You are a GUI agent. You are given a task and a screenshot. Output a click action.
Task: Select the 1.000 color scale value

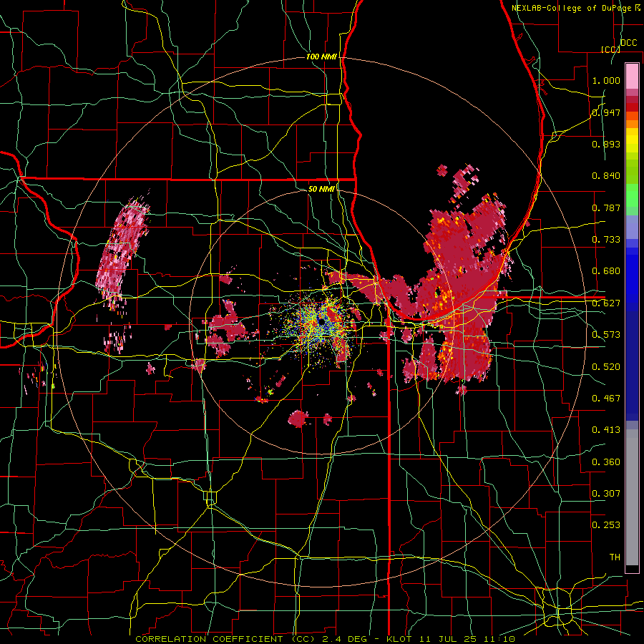[x=606, y=80]
